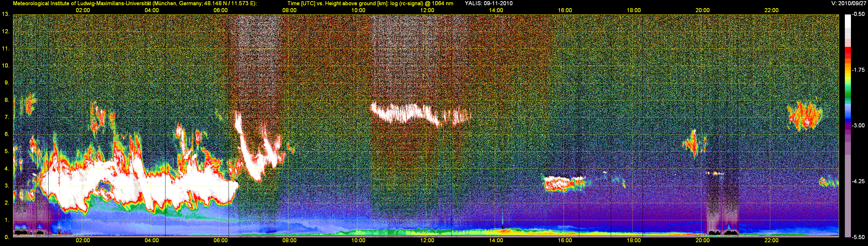This screenshot has height=246, width=868.
Task: Click the 'Time [UTC] vs. Height above ground' caption
Action: click(370, 3)
